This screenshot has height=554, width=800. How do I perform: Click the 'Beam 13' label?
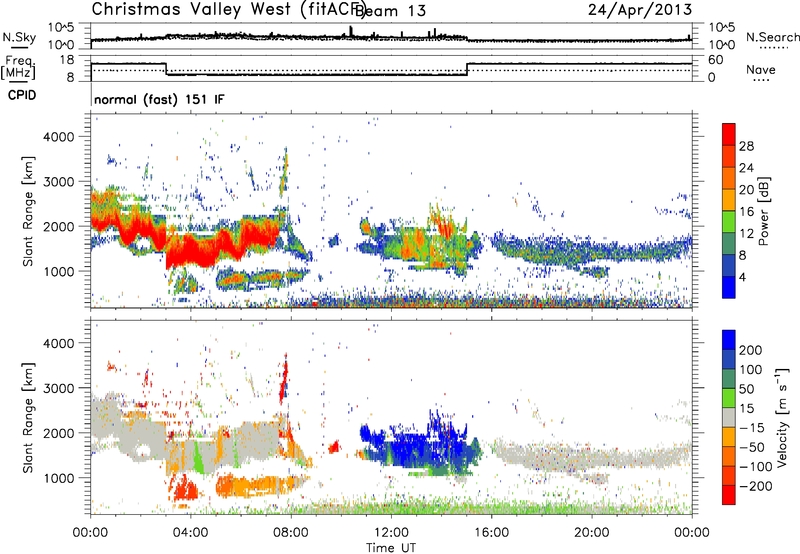390,11
